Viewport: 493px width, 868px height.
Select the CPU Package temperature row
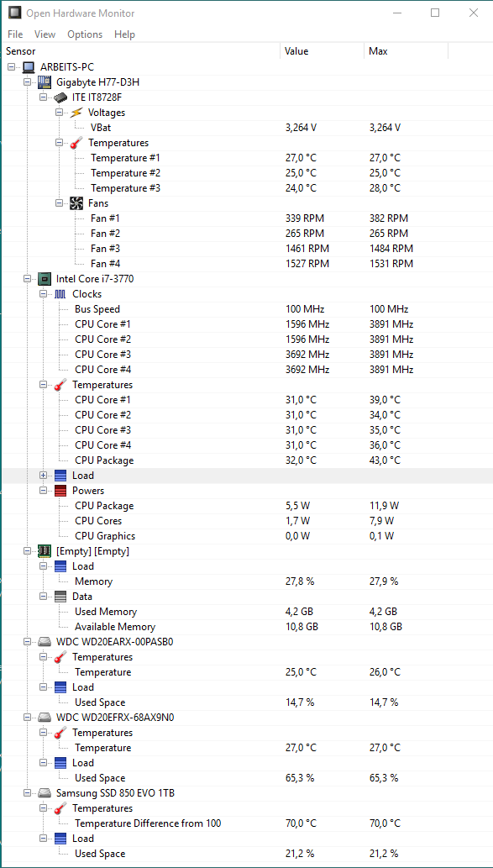point(246,460)
